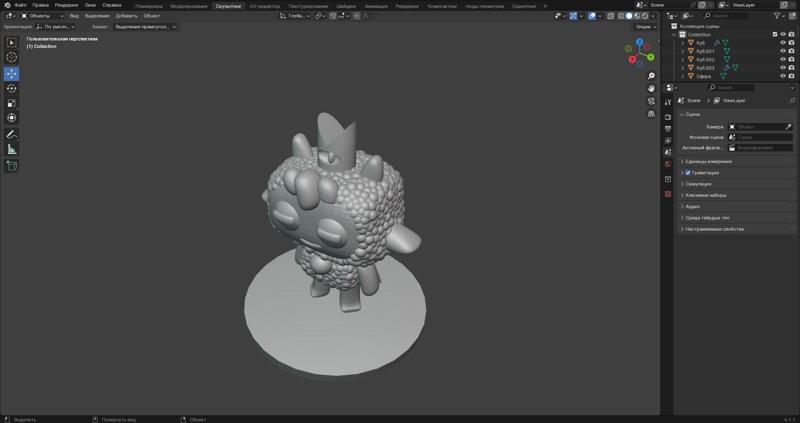
Task: Switch to the Моделирование workspace tab
Action: 189,6
